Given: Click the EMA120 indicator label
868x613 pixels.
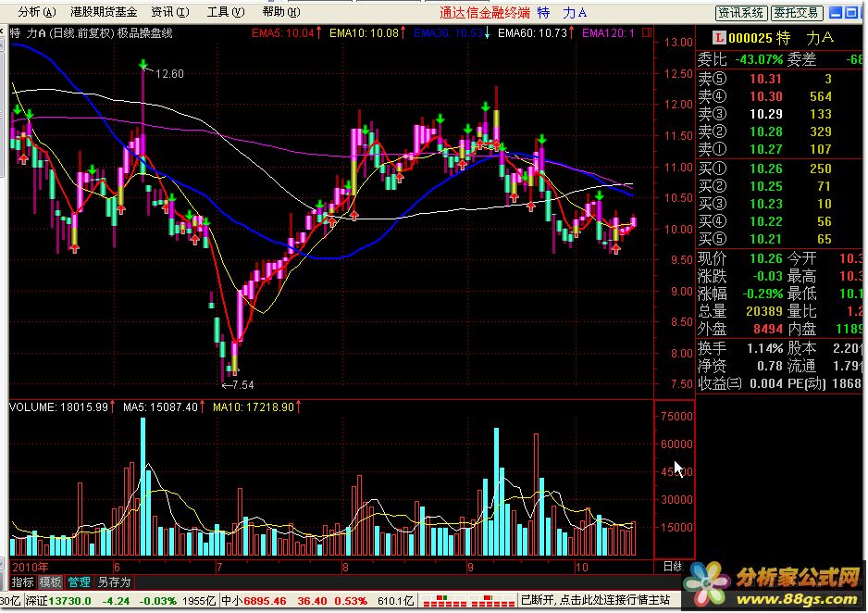Looking at the screenshot, I should pos(608,33).
